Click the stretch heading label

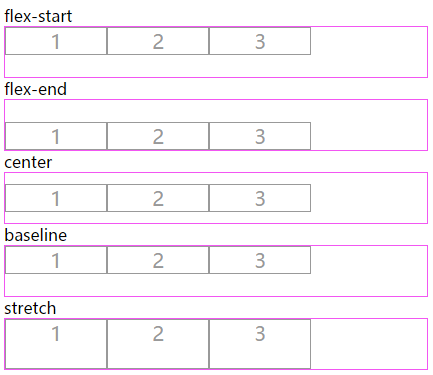click(30, 308)
